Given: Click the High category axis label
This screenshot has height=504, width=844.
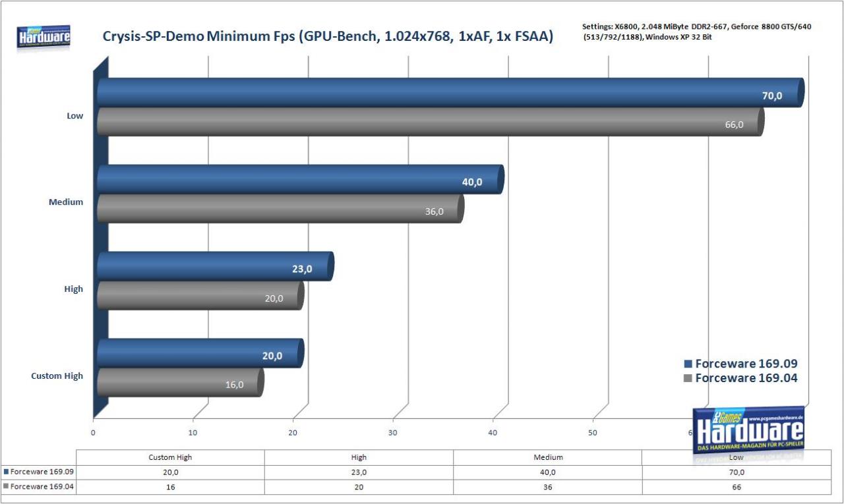Looking at the screenshot, I should (74, 289).
